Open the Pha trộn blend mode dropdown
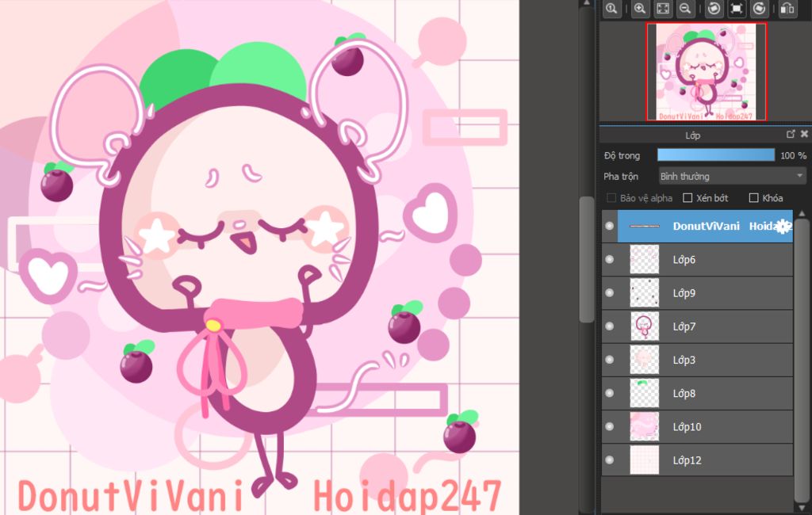The height and width of the screenshot is (515, 812). point(732,177)
